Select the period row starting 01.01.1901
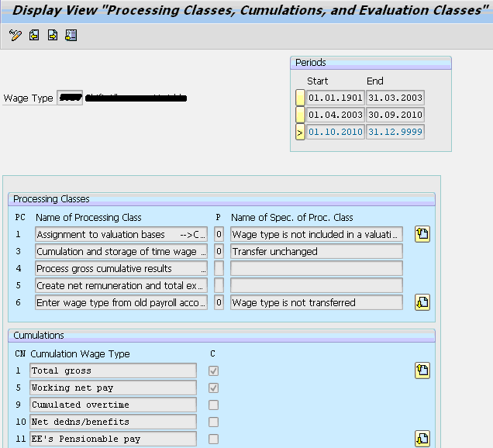This screenshot has width=493, height=448. click(300, 98)
